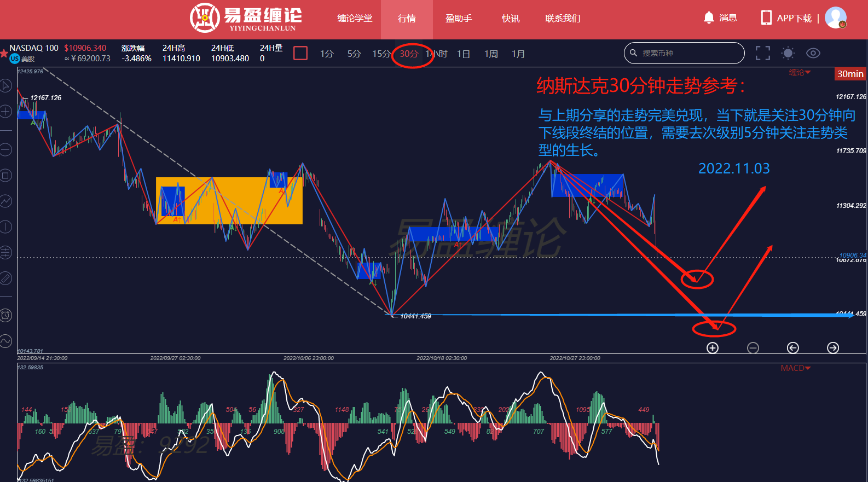The image size is (868, 482).
Task: Switch to 1周 timeframe
Action: coord(491,54)
